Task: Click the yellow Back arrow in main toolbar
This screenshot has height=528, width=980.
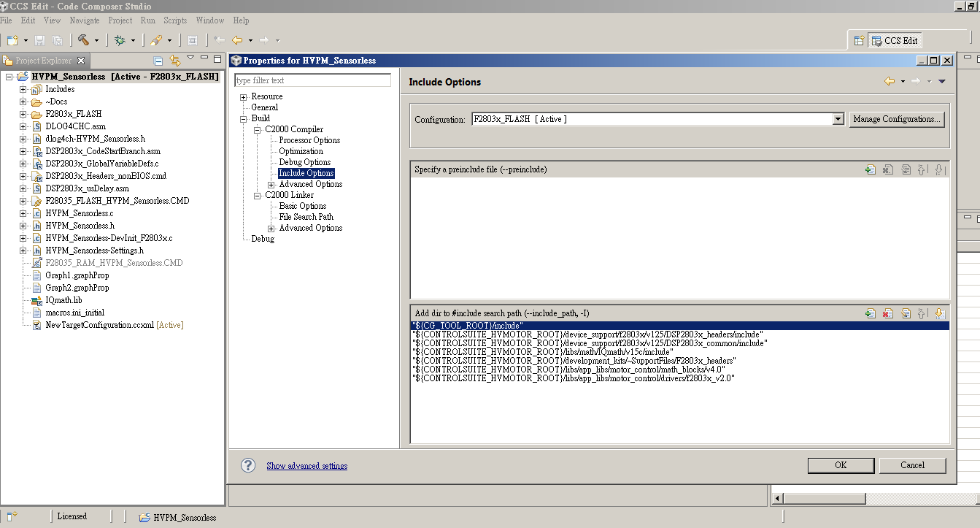Action: pyautogui.click(x=237, y=40)
